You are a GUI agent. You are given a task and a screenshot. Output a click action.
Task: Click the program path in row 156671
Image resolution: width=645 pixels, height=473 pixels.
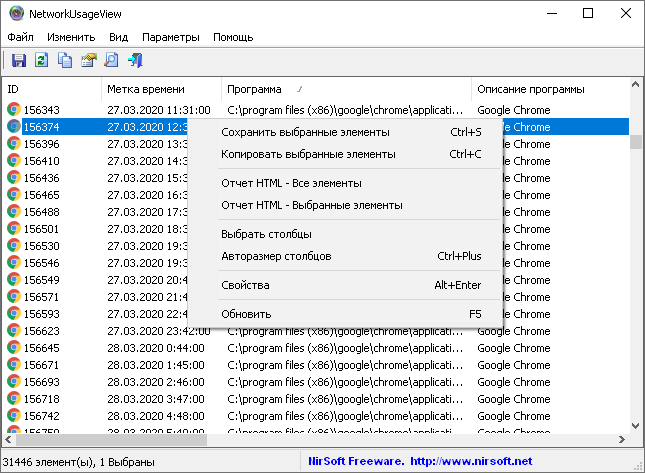(x=345, y=365)
